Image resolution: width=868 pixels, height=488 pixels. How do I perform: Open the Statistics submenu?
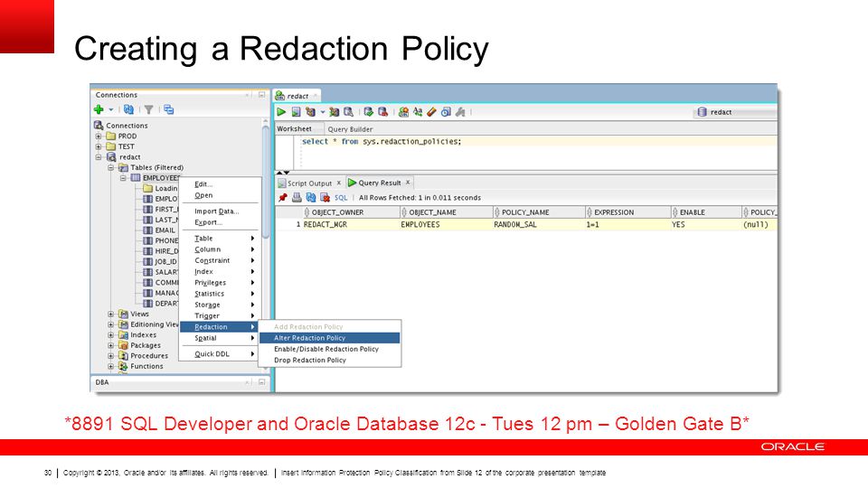pyautogui.click(x=220, y=294)
